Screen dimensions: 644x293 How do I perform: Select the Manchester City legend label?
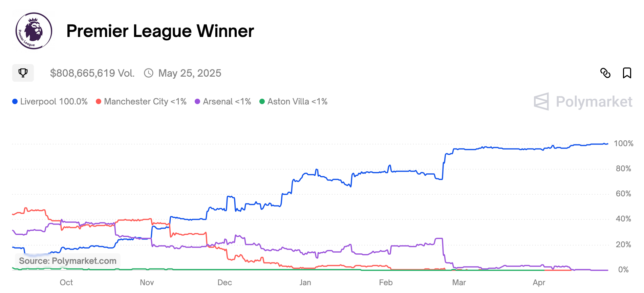145,102
